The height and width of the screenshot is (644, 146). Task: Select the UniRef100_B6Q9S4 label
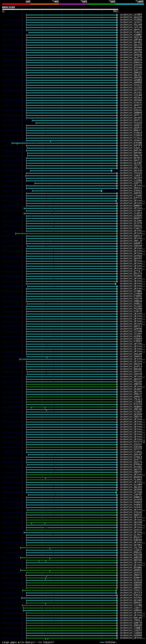pos(131,477)
